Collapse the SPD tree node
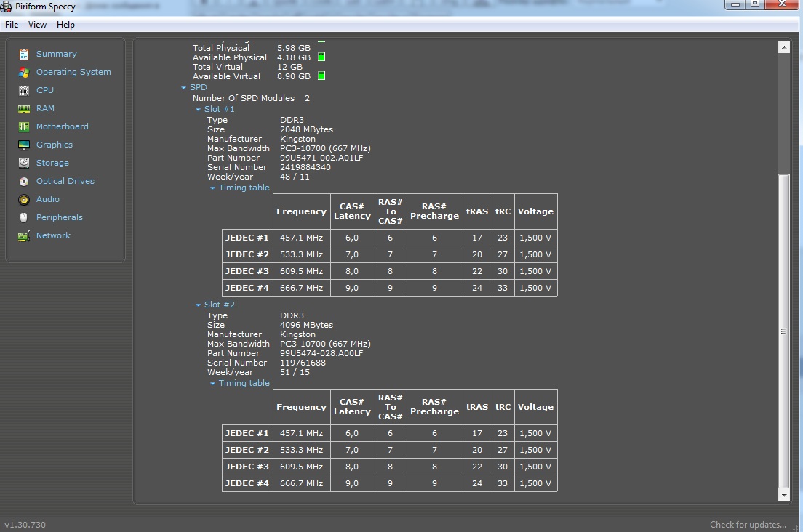This screenshot has width=803, height=532. (184, 87)
